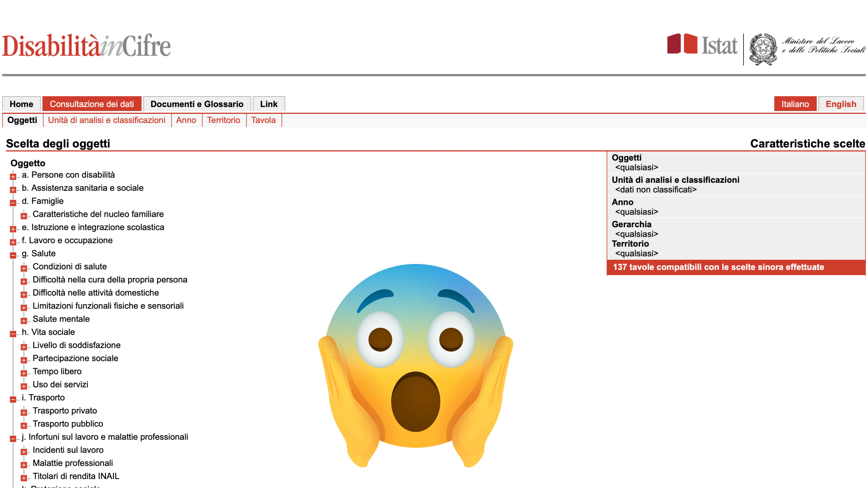Viewport: 868px width, 488px height.
Task: Expand the Lavoro e occupazione node
Action: point(13,242)
